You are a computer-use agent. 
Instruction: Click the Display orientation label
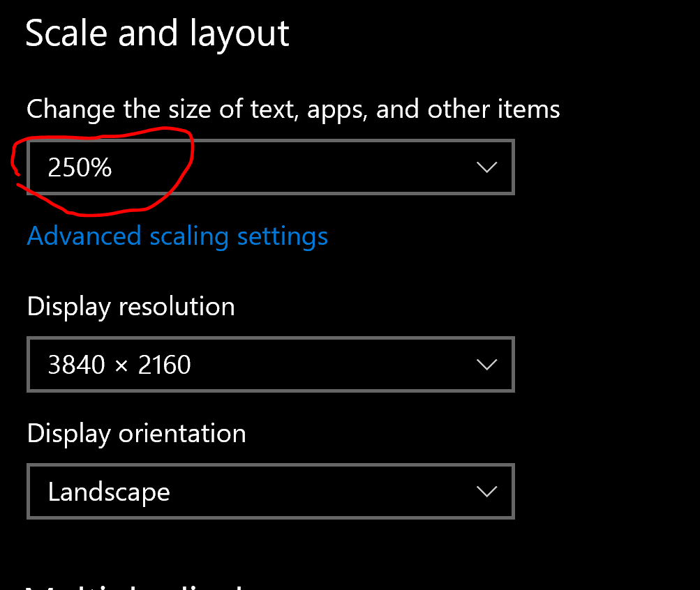(x=137, y=434)
